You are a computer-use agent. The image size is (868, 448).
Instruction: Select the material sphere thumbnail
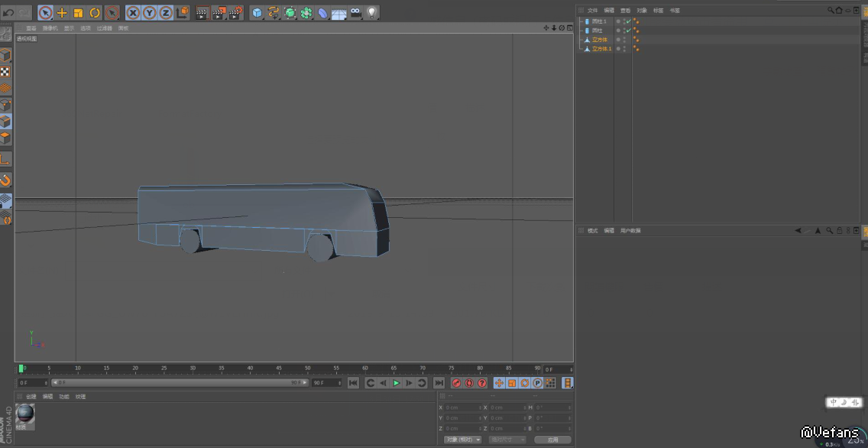tap(25, 414)
